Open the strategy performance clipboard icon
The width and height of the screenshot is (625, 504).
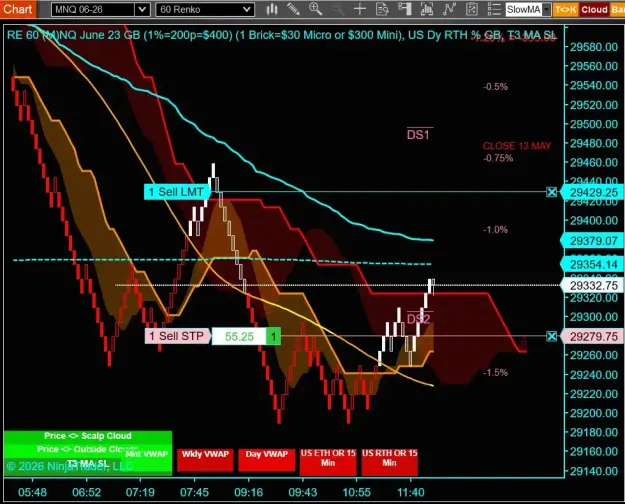pyautogui.click(x=472, y=9)
